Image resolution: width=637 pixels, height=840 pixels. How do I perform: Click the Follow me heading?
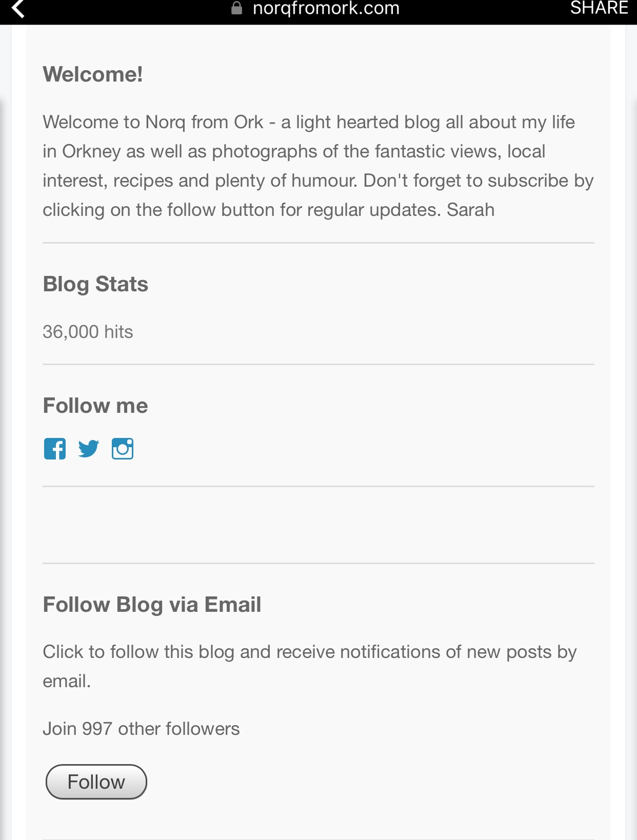(95, 406)
